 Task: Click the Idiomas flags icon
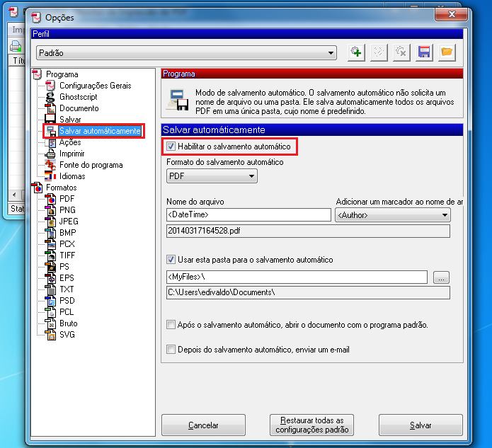(50, 176)
